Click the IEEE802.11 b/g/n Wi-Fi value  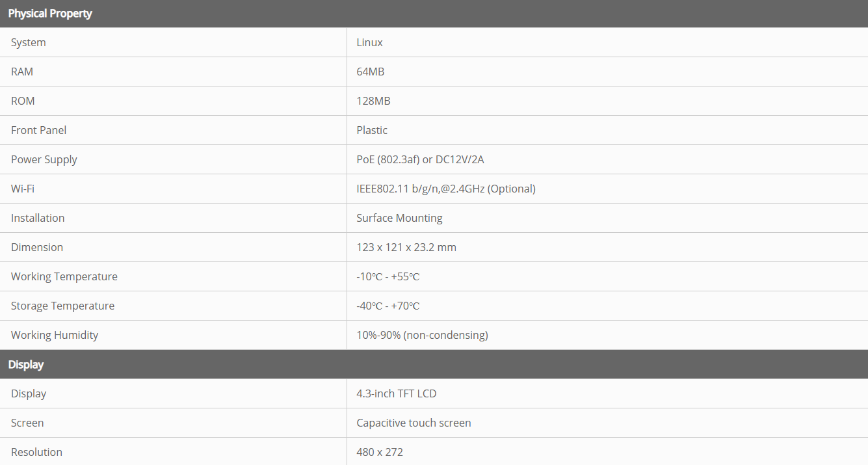[445, 189]
